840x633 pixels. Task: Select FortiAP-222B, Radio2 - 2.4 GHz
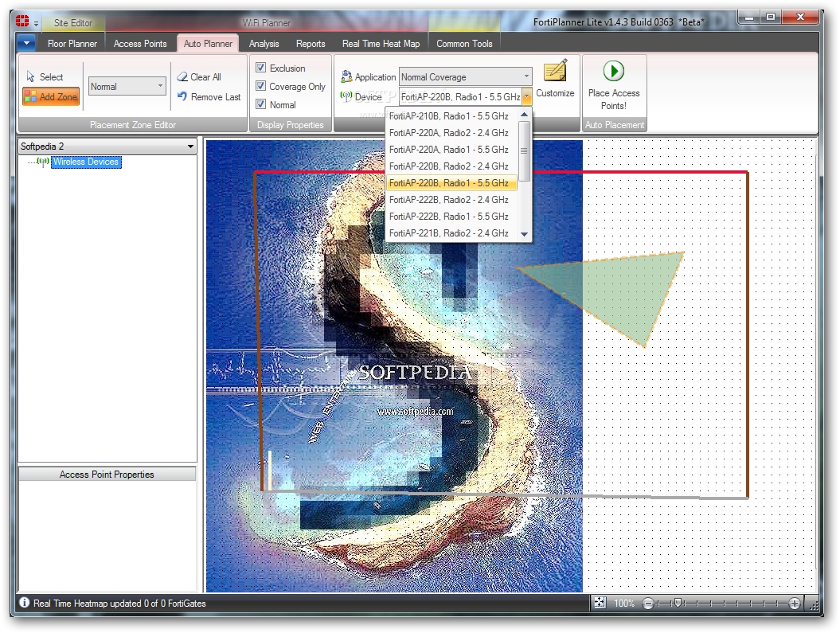click(x=451, y=199)
